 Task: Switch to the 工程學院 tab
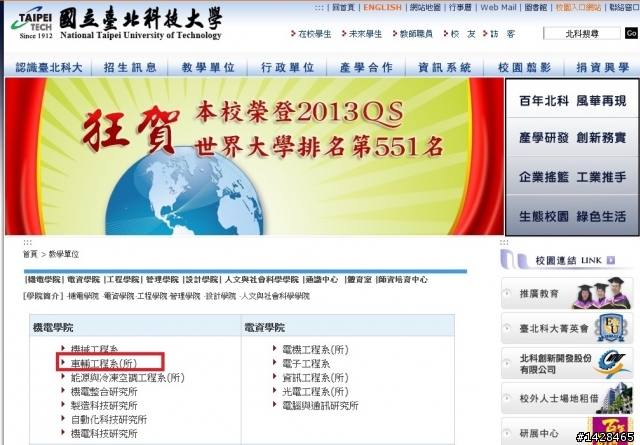click(123, 280)
